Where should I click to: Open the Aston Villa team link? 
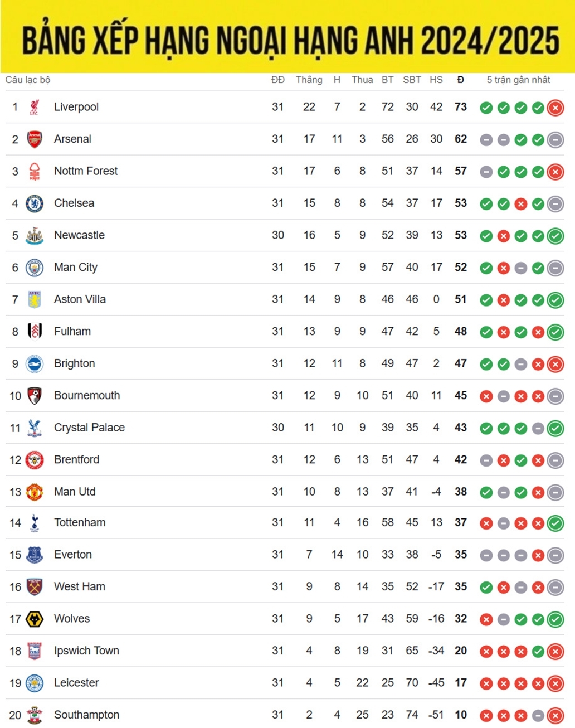[80, 299]
